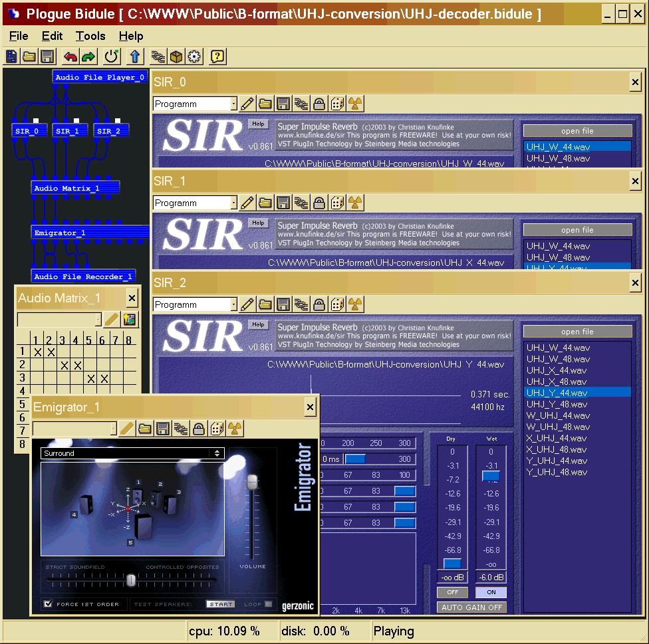
Task: Click the yellow question mark help icon
Action: pos(217,56)
